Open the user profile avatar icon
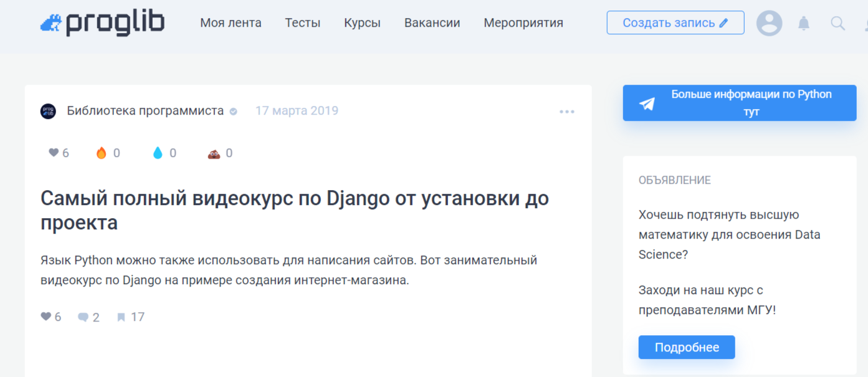Screen dimensions: 868x377 click(x=770, y=22)
